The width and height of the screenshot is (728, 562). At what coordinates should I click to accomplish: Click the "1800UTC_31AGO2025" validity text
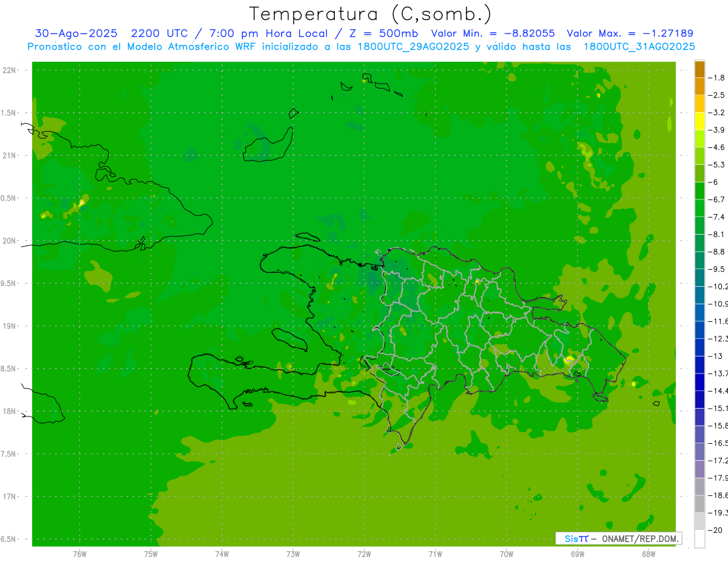[639, 47]
